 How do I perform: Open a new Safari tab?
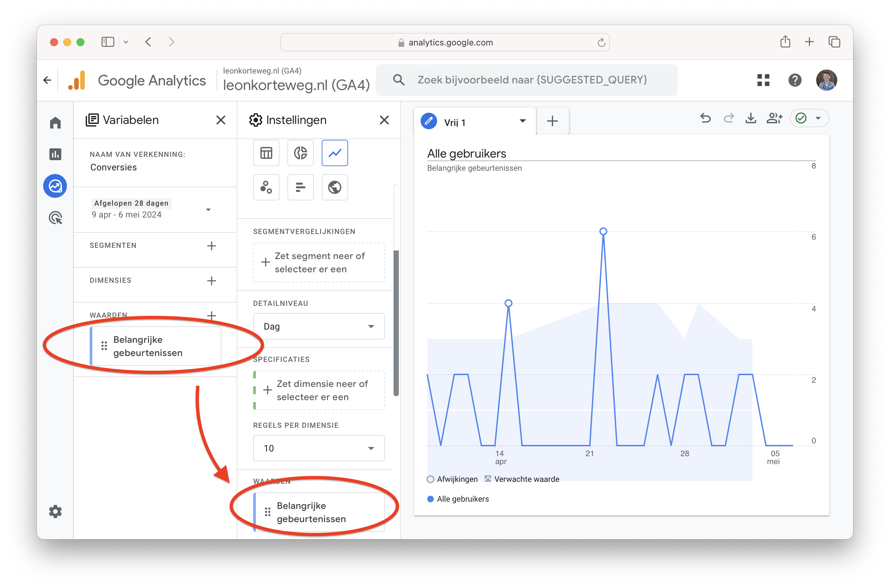click(x=809, y=42)
